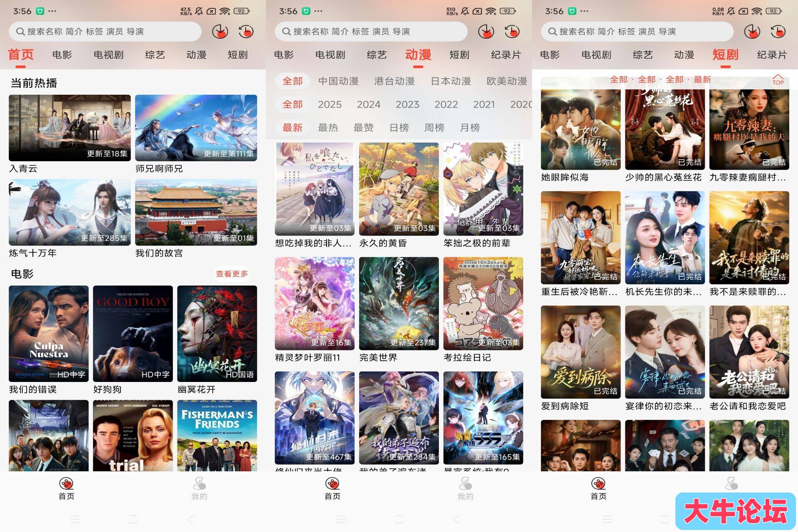Open 完美世界 anime poster
This screenshot has height=532, width=798.
(x=399, y=303)
